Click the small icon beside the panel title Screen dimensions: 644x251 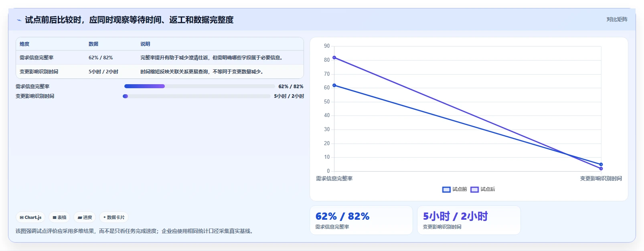click(19, 20)
